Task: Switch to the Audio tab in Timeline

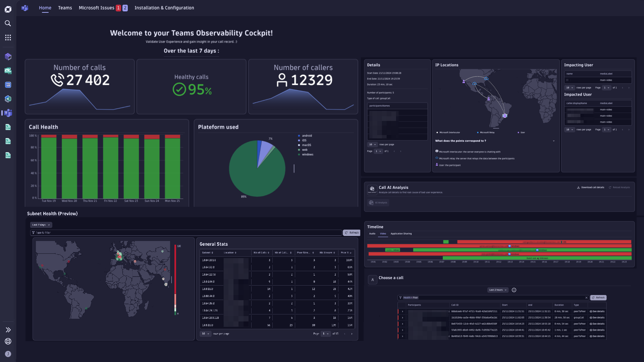Action: point(372,234)
